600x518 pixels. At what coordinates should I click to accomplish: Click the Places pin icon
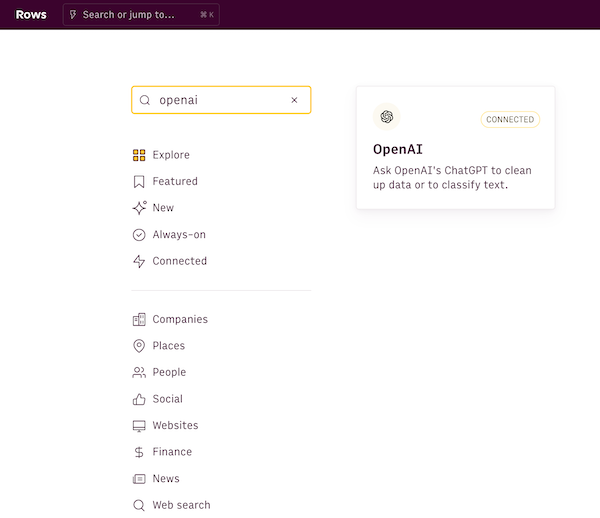[x=139, y=346]
